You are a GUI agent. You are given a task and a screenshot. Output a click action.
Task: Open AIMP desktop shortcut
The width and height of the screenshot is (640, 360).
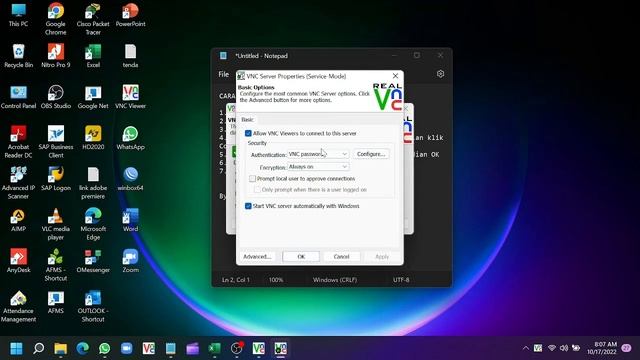[18, 220]
